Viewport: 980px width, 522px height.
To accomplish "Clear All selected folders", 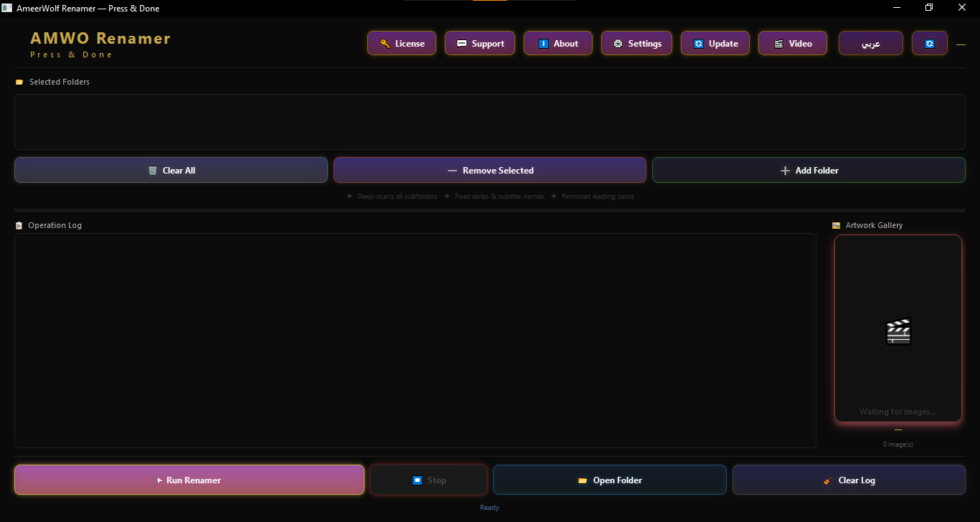I will point(171,170).
